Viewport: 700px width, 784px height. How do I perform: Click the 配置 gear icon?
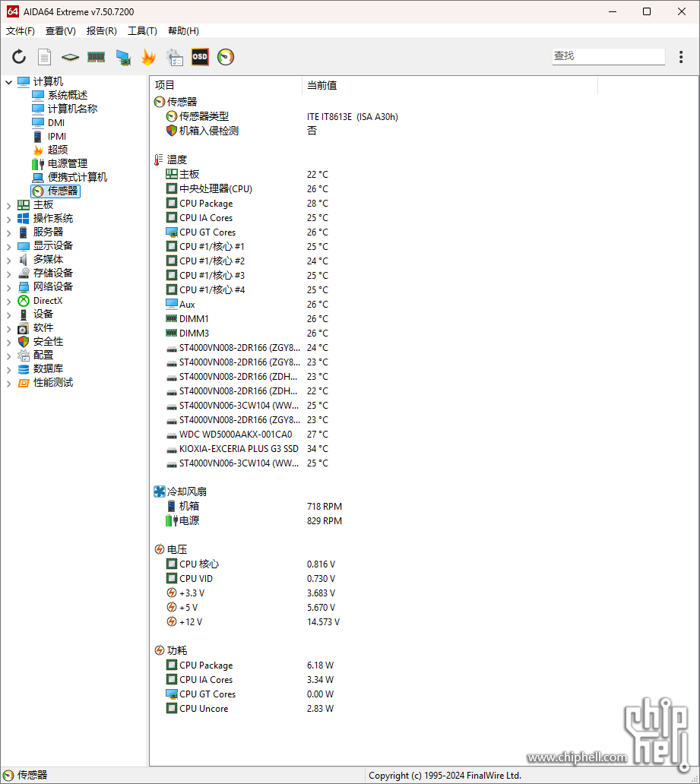(23, 356)
